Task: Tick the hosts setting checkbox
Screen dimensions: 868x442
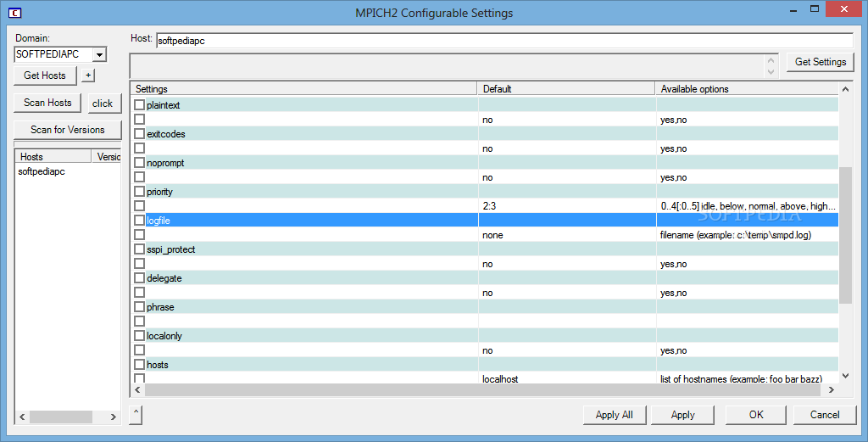Action: click(140, 365)
